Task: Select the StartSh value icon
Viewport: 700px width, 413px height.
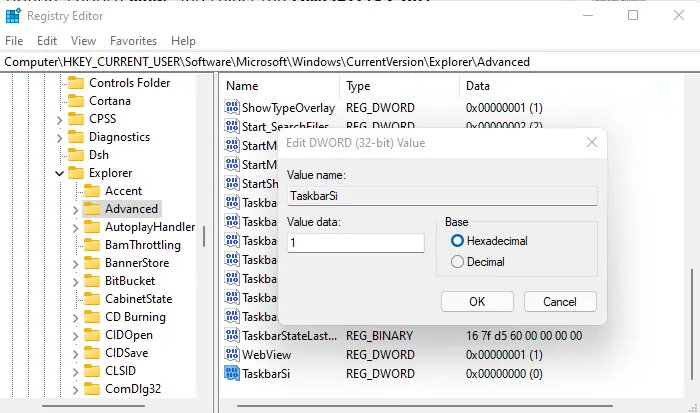Action: pos(232,184)
